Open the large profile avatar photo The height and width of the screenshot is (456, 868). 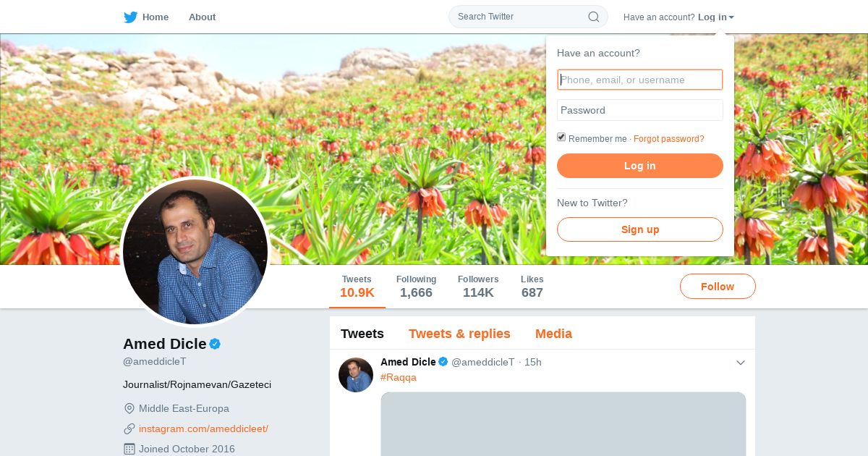(195, 252)
